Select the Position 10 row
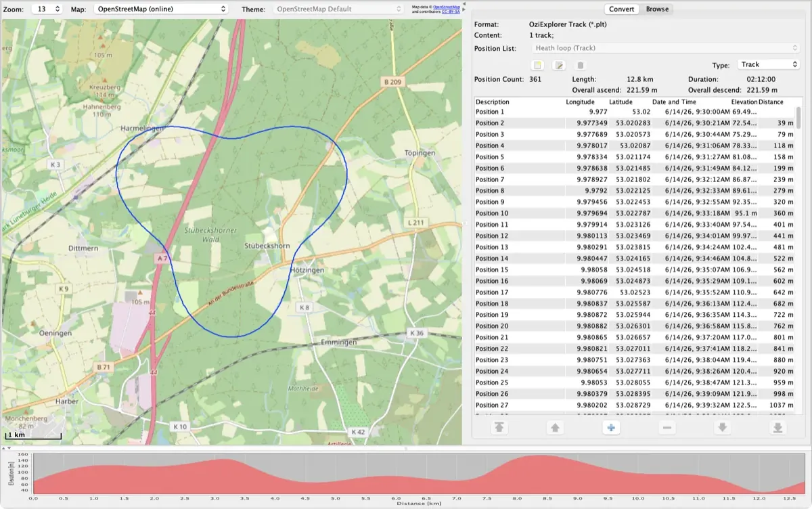The image size is (812, 509). [634, 213]
